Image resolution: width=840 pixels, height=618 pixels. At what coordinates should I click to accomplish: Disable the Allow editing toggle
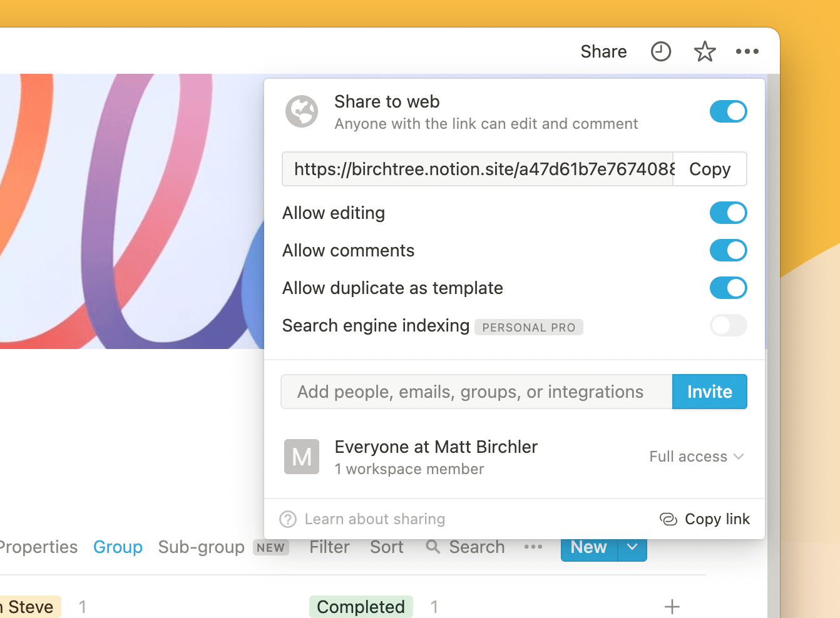pos(729,213)
